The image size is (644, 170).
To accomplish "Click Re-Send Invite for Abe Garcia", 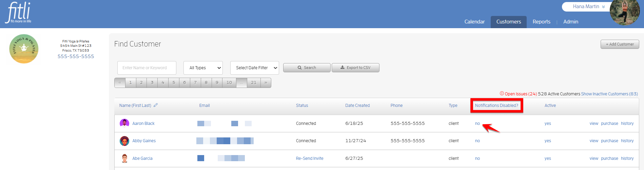I will (x=310, y=158).
